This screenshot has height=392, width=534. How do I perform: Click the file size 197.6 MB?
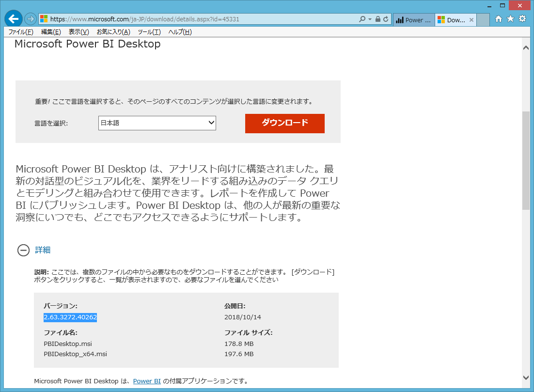[239, 354]
